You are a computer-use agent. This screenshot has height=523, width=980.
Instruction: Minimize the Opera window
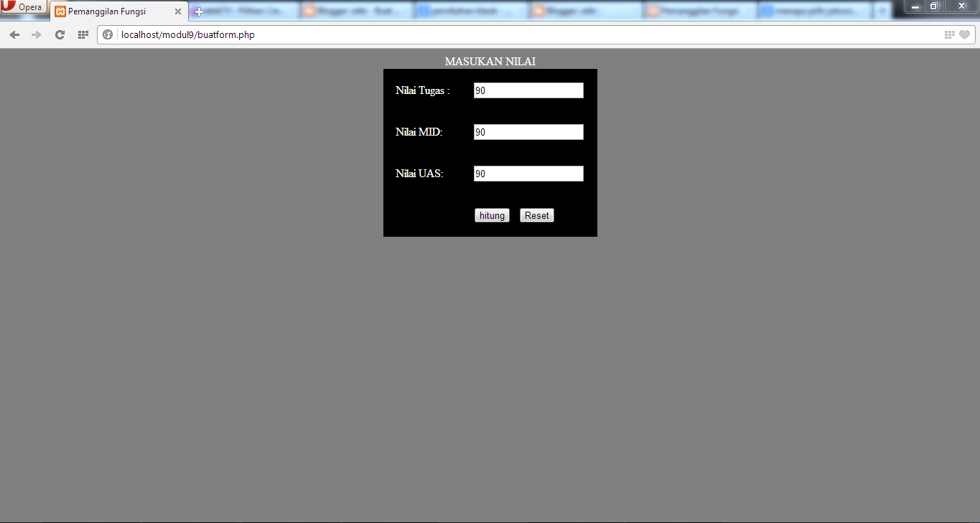coord(915,6)
